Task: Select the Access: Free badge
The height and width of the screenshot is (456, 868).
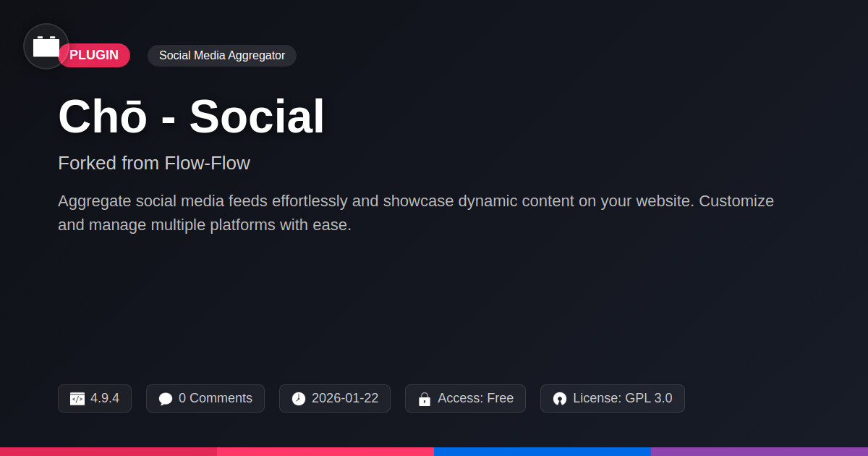Action: pos(466,398)
